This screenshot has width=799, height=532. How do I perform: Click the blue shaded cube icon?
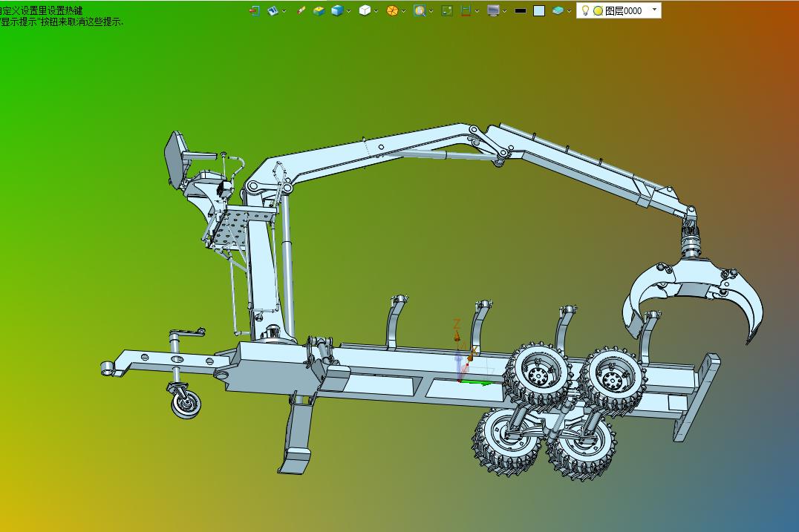click(x=337, y=10)
